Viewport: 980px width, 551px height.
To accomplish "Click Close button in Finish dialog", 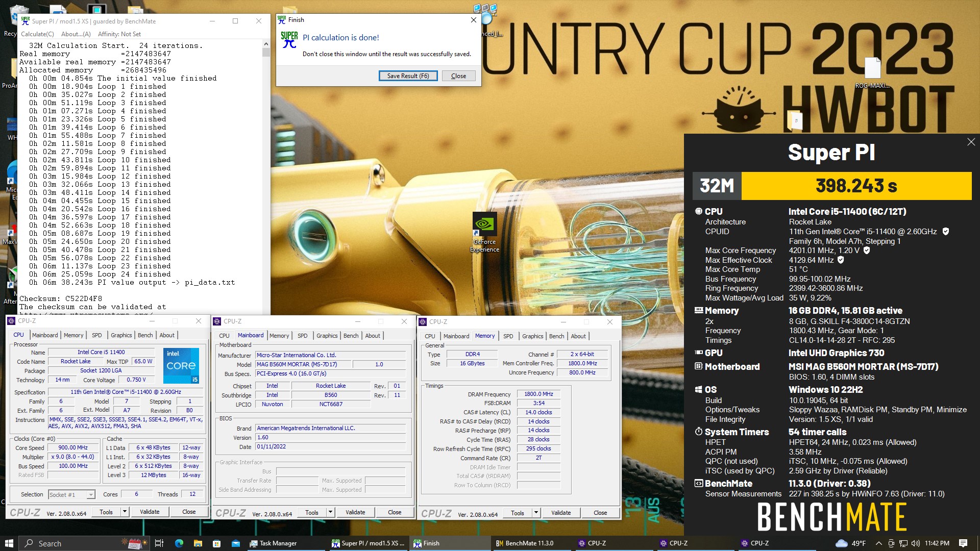I will (x=458, y=76).
